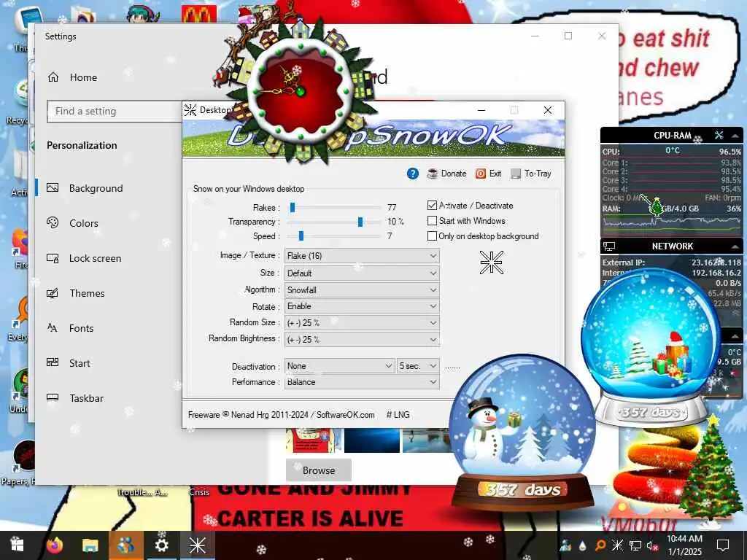Click the Christmas wreath clock widget
The height and width of the screenshot is (560, 747).
click(299, 90)
